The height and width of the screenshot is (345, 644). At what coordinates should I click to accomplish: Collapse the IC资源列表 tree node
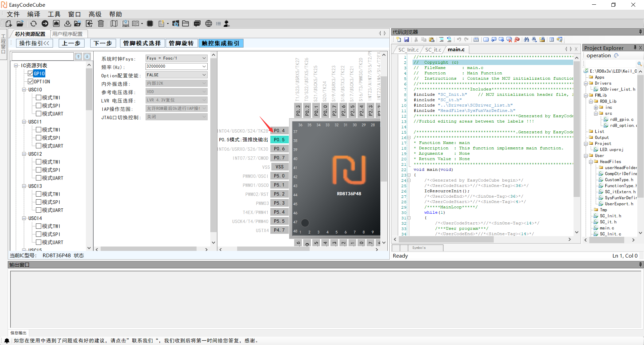click(16, 65)
